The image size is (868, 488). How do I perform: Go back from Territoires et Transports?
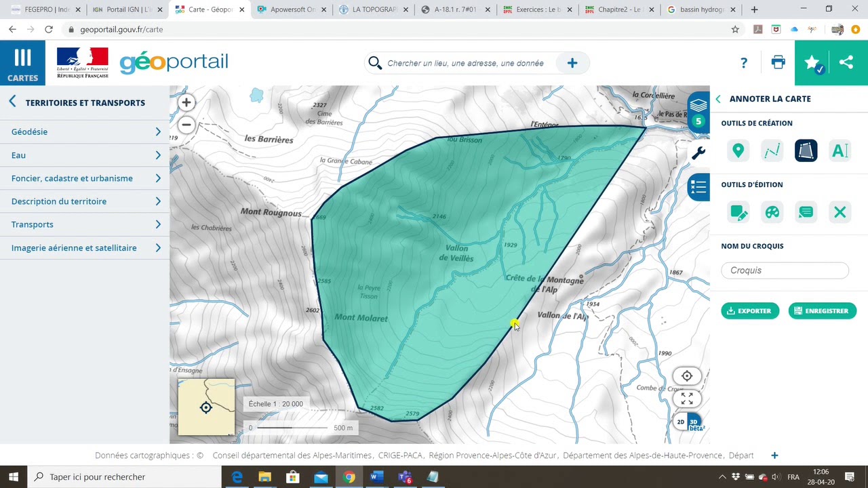pyautogui.click(x=12, y=102)
